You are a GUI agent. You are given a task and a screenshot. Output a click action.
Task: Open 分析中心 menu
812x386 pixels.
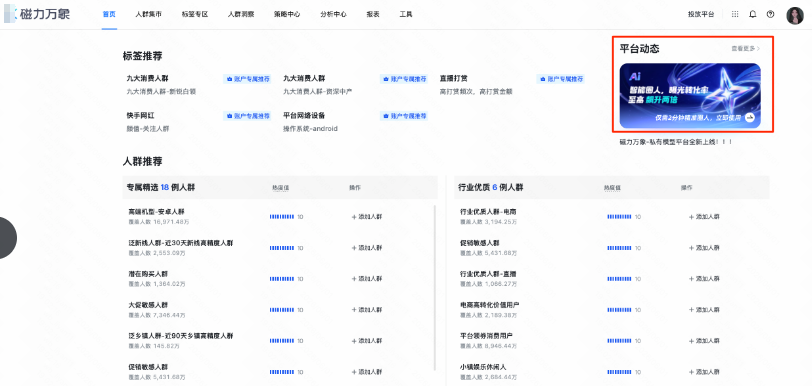(334, 15)
